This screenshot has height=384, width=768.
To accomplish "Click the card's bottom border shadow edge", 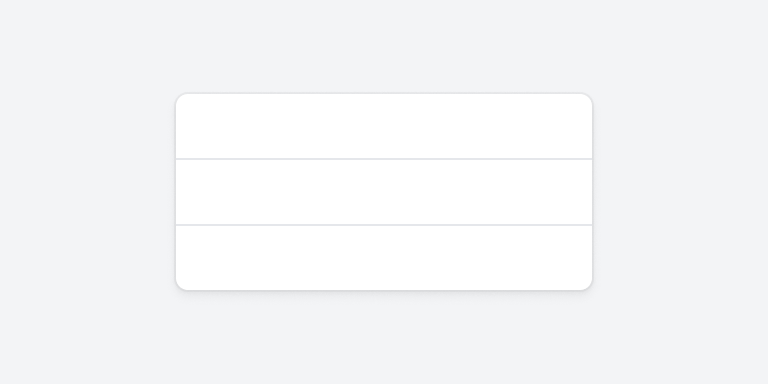I will pos(384,291).
